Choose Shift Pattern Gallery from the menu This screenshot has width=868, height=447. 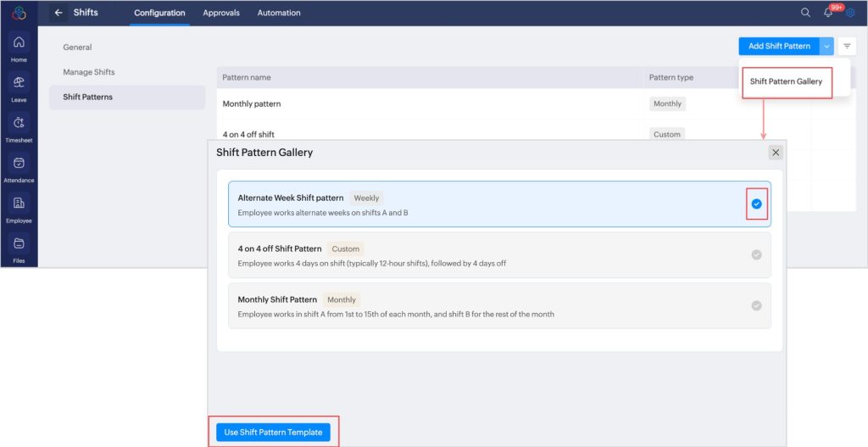click(x=786, y=82)
